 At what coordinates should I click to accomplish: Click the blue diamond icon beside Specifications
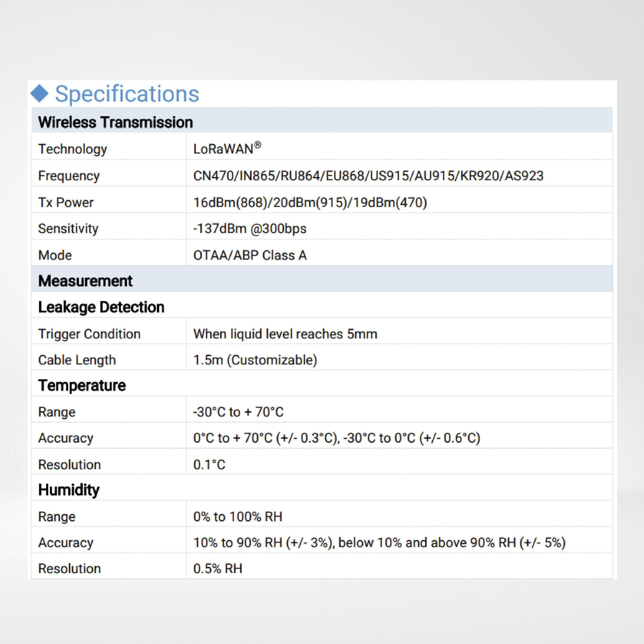[x=40, y=94]
